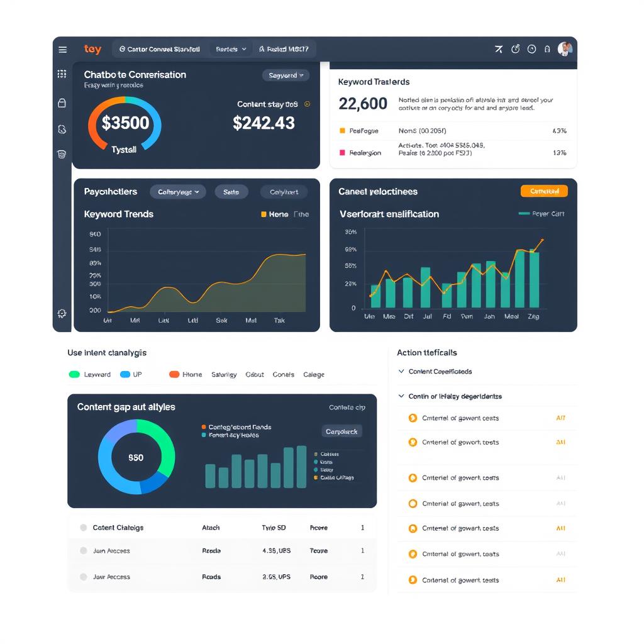This screenshot has height=644, width=644.
Task: Click the orange Cotteted button
Action: point(545,191)
